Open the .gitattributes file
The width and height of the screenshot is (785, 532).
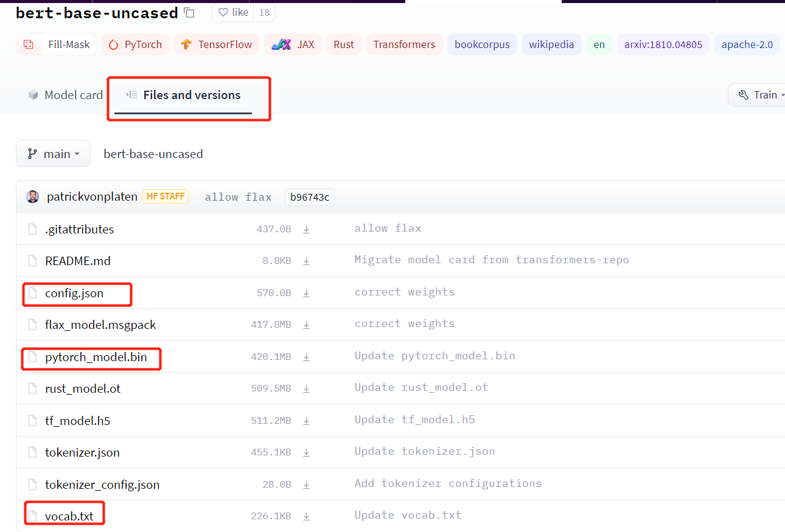click(79, 229)
